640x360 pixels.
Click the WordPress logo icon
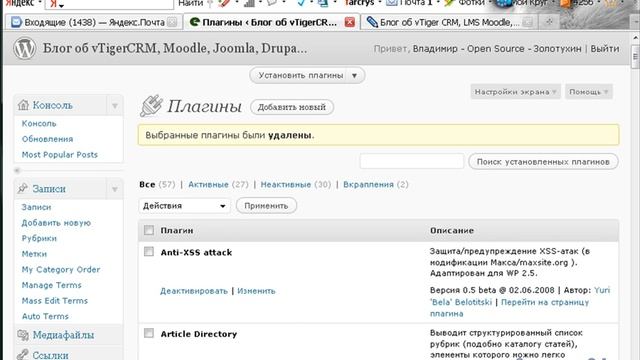(x=24, y=48)
